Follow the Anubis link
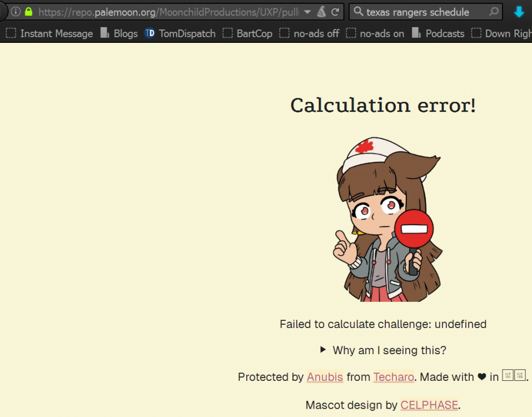This screenshot has height=417, width=532. click(325, 377)
